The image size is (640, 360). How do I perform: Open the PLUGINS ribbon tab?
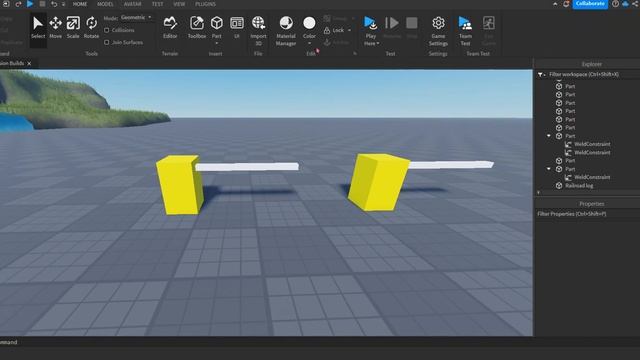click(x=205, y=4)
